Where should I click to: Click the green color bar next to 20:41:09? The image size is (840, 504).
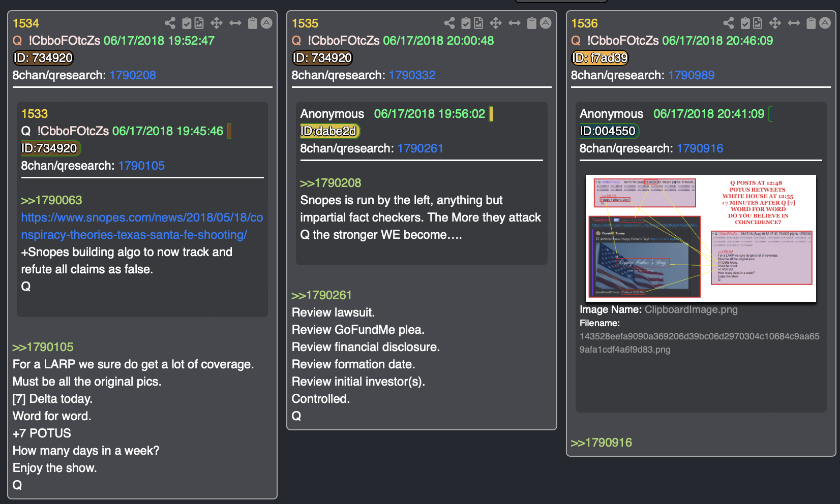tap(770, 113)
